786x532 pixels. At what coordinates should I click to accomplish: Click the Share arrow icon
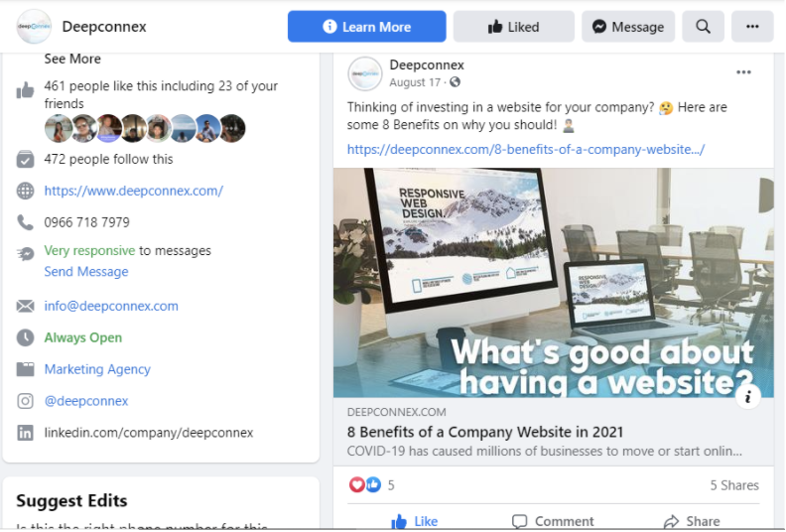(671, 521)
